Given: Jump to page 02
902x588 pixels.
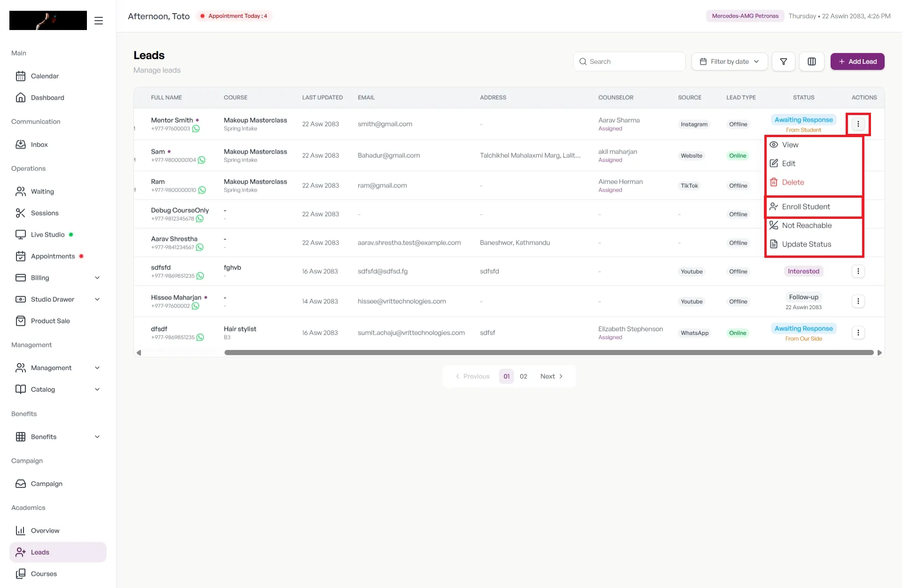Looking at the screenshot, I should tap(523, 376).
